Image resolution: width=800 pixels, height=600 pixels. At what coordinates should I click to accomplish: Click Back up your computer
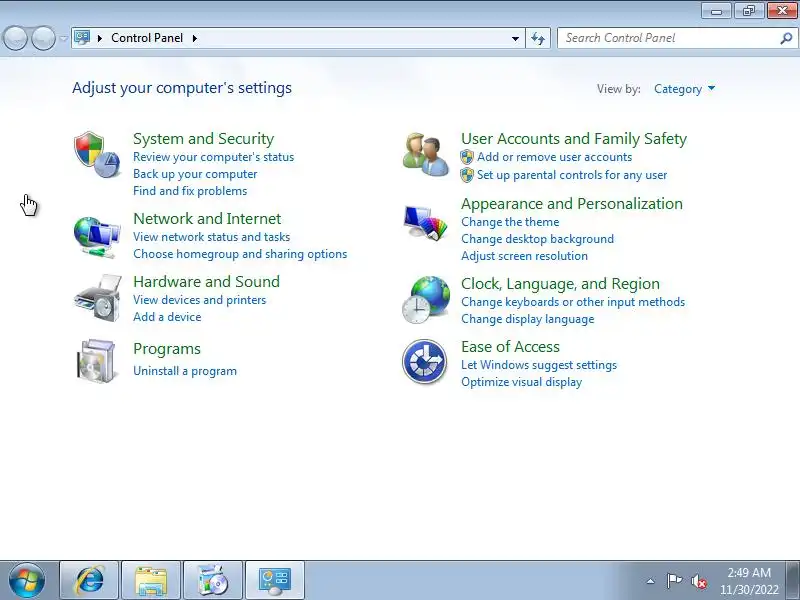pyautogui.click(x=195, y=174)
